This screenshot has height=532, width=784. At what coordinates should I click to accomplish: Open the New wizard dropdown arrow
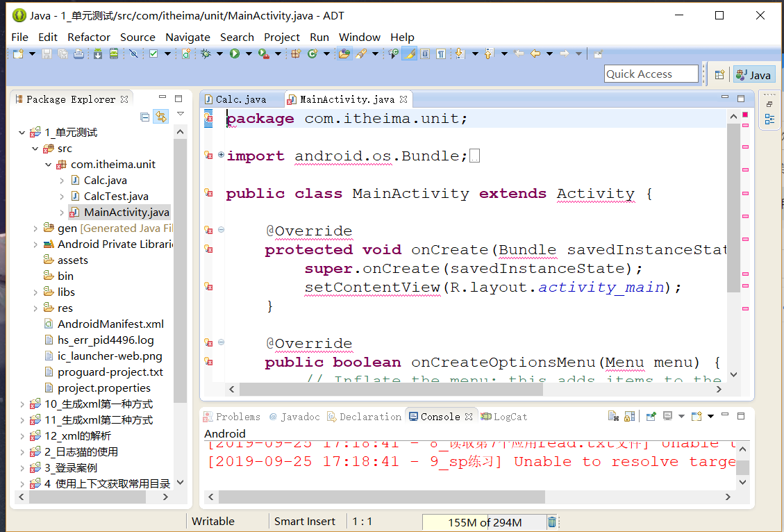tap(32, 53)
